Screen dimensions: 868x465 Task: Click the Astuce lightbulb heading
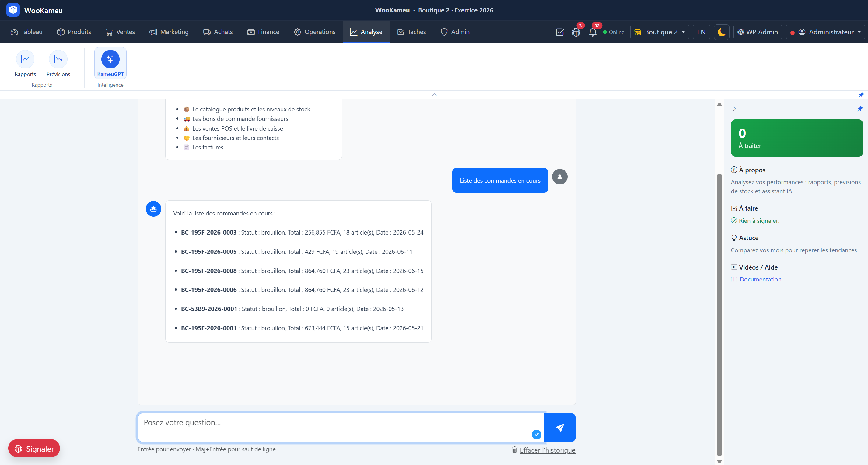[x=745, y=238]
